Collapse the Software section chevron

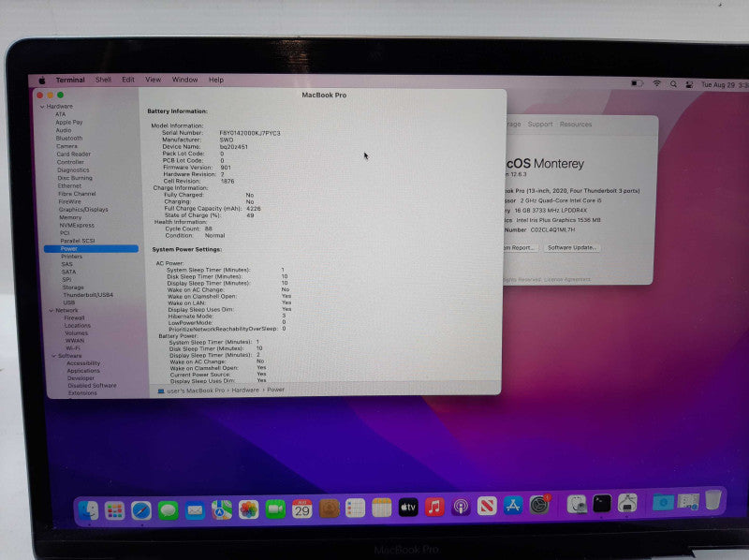pyautogui.click(x=53, y=356)
